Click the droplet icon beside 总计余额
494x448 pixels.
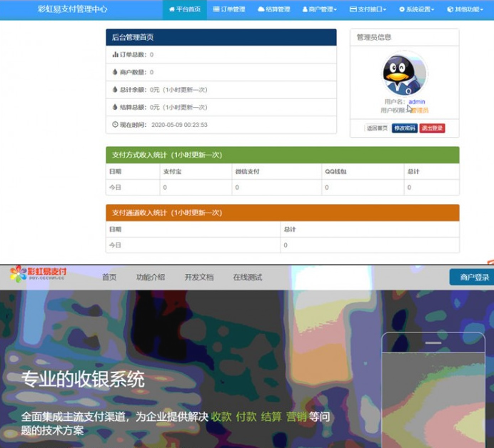click(116, 90)
